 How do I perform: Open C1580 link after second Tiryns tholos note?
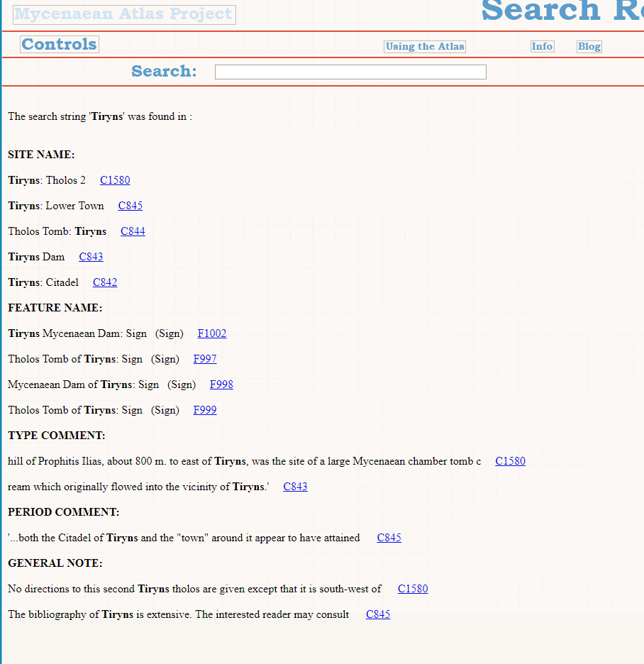[413, 589]
